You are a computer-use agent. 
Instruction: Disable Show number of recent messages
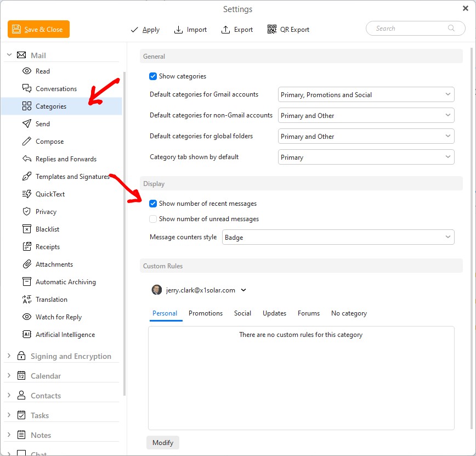coord(153,204)
